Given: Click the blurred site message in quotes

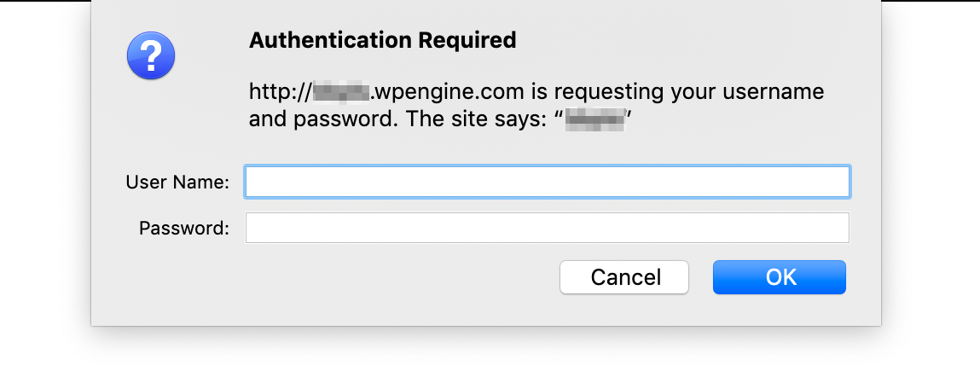Looking at the screenshot, I should click(x=597, y=120).
